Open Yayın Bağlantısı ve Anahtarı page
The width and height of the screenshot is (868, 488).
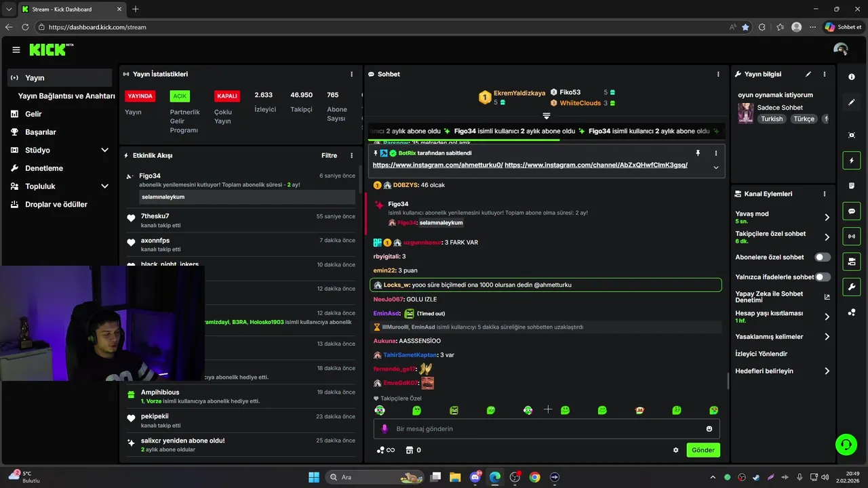tap(66, 96)
